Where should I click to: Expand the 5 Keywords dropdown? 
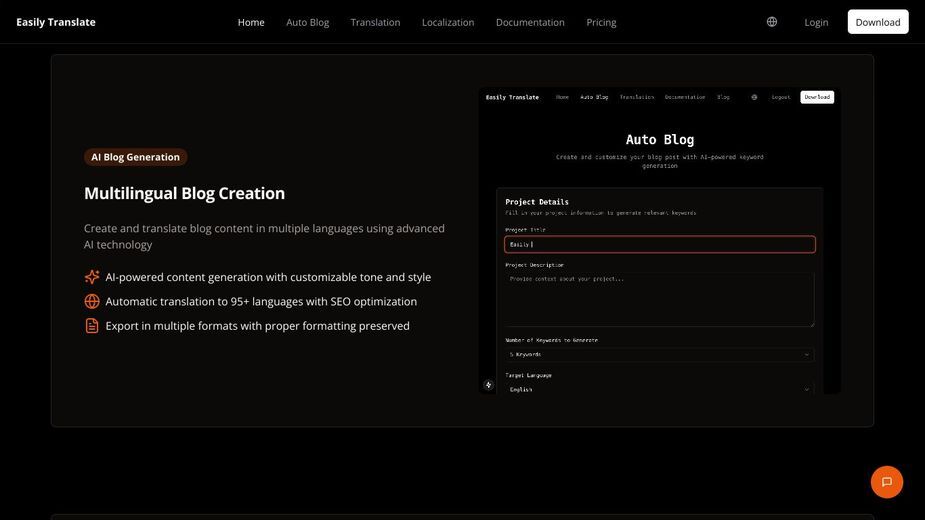(x=660, y=354)
